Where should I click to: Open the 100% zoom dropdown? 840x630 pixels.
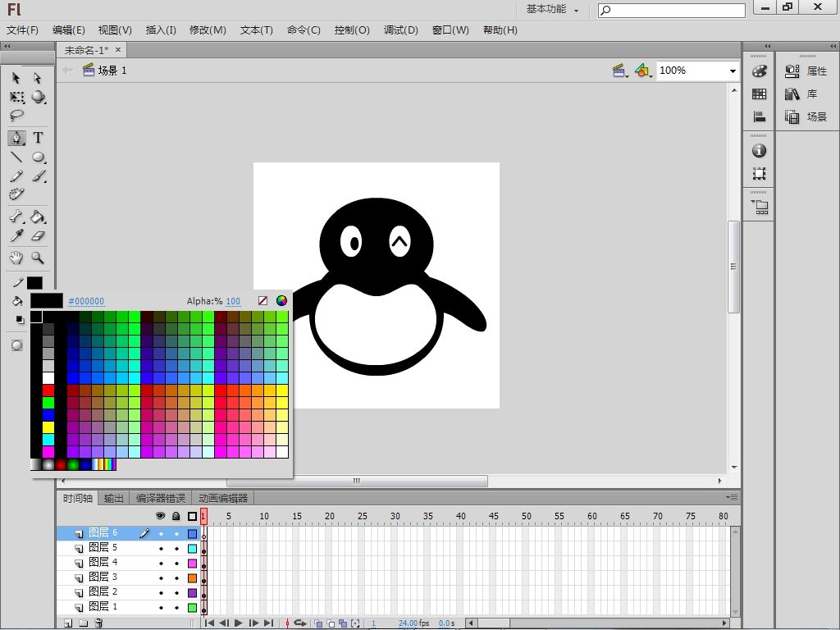(733, 71)
